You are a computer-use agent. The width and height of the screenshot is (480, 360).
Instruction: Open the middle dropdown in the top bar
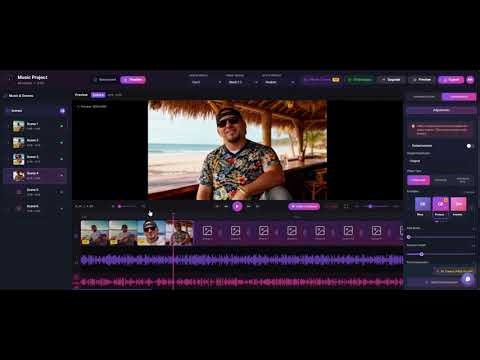(x=242, y=82)
